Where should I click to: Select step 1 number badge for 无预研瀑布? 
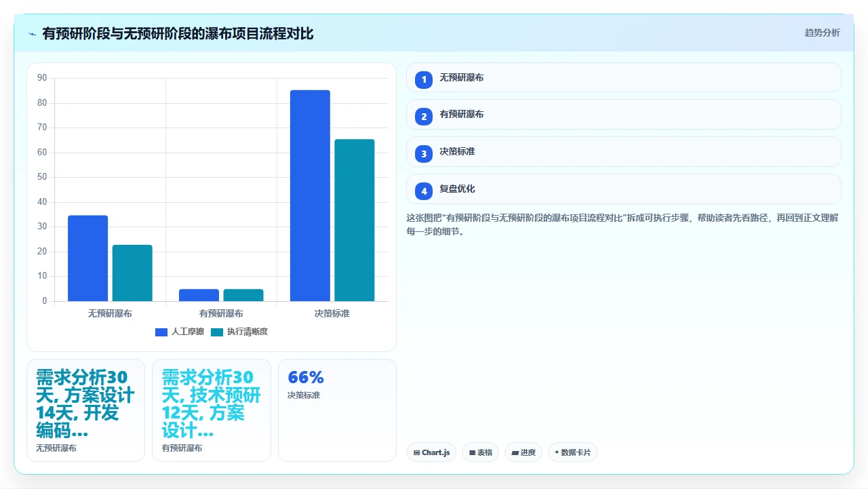click(424, 80)
